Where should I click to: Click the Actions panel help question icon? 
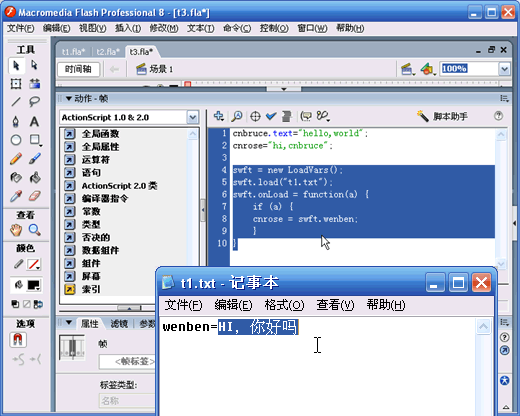[x=498, y=116]
